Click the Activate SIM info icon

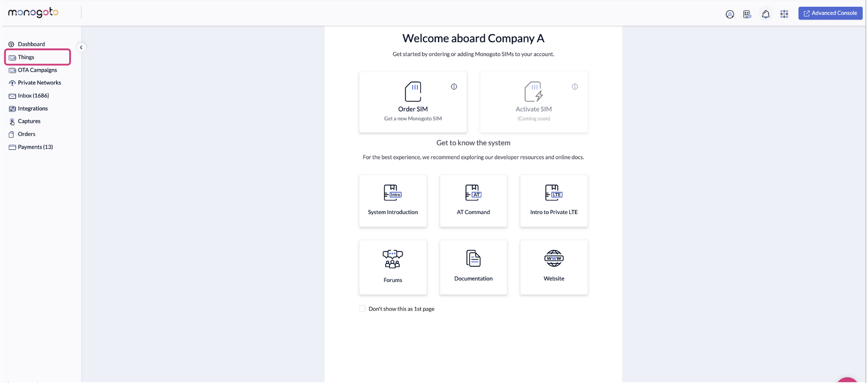(575, 87)
